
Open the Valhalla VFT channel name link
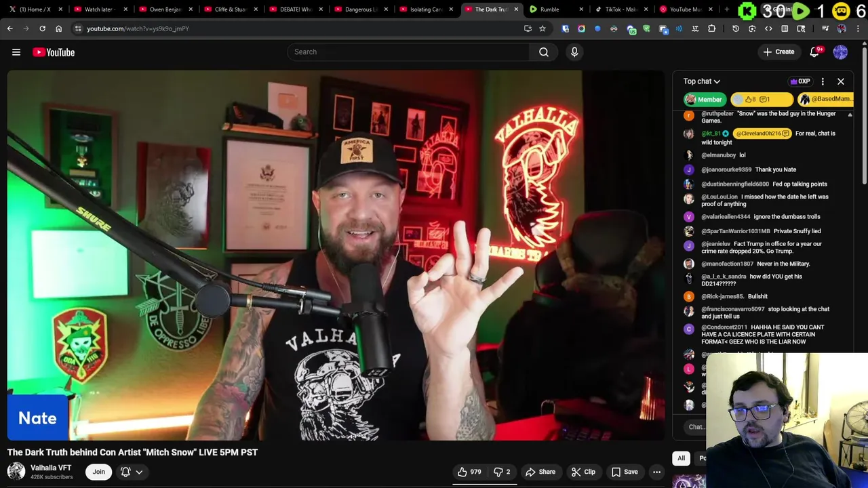click(51, 468)
